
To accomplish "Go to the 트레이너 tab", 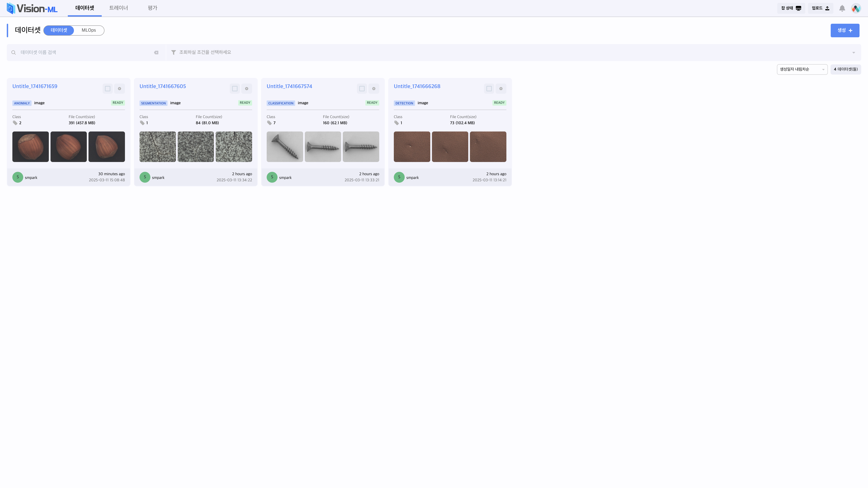I will 119,8.
